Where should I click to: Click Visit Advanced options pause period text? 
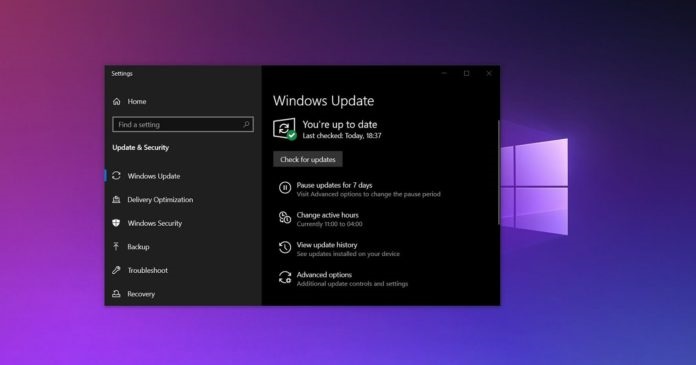click(x=368, y=194)
